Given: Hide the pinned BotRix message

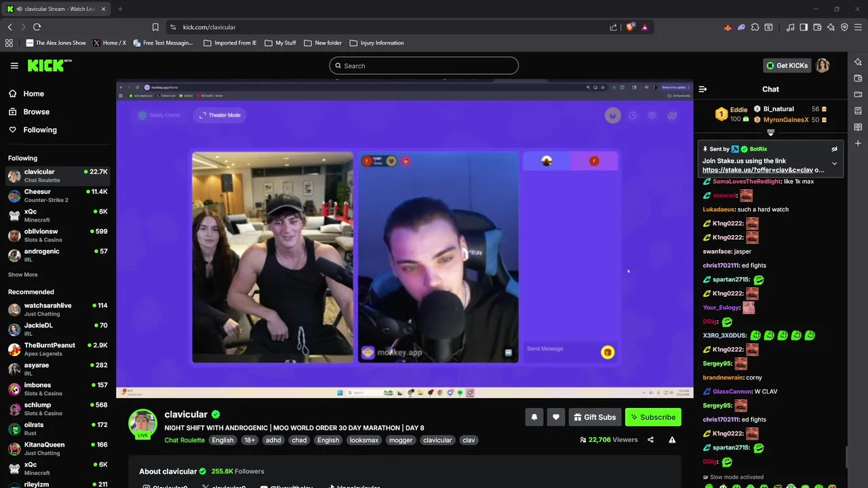Looking at the screenshot, I should 834,149.
